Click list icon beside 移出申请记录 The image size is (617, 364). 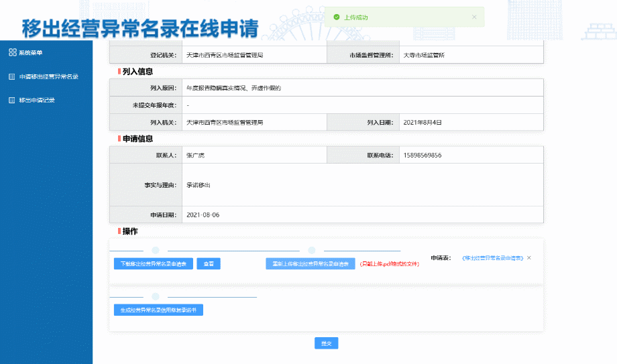pos(12,100)
